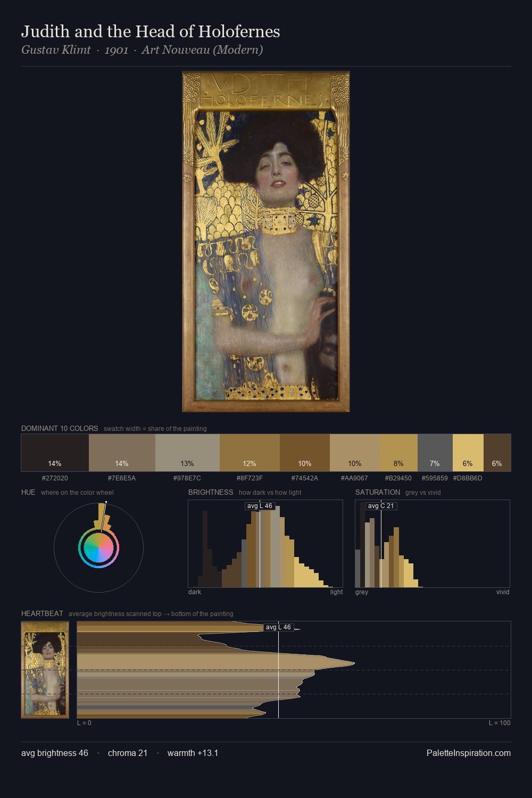
Task: Click the style text Art Nouveau (Modern)
Action: point(202,50)
